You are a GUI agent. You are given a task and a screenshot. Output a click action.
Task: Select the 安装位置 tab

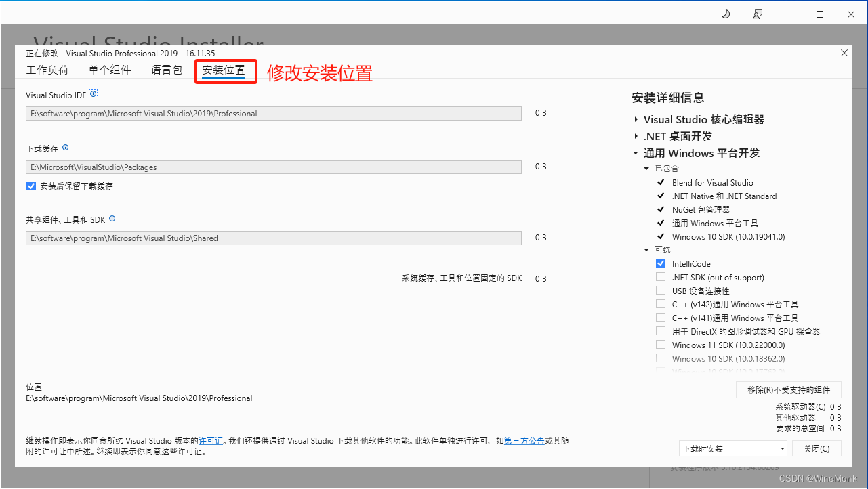[224, 70]
